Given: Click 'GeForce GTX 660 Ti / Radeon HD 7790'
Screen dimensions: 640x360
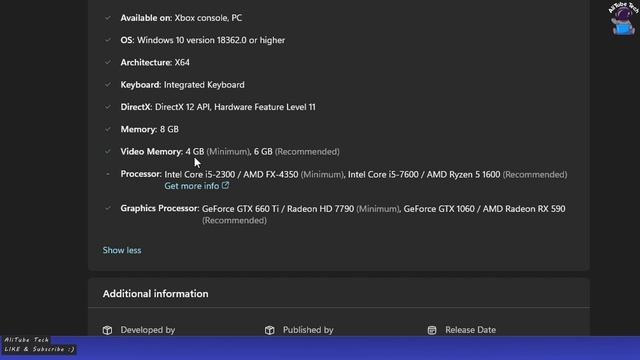Looking at the screenshot, I should tap(278, 209).
